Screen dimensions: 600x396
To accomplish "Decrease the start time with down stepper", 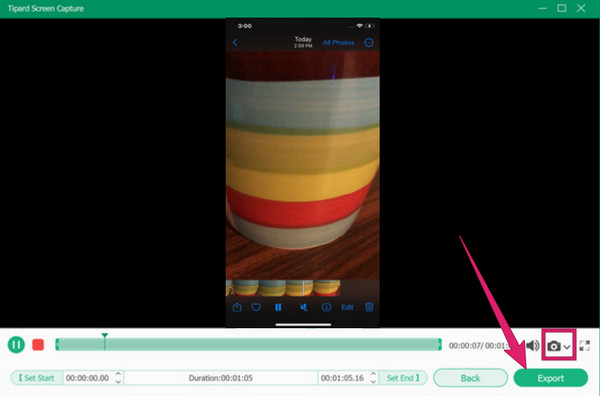I will coord(118,381).
